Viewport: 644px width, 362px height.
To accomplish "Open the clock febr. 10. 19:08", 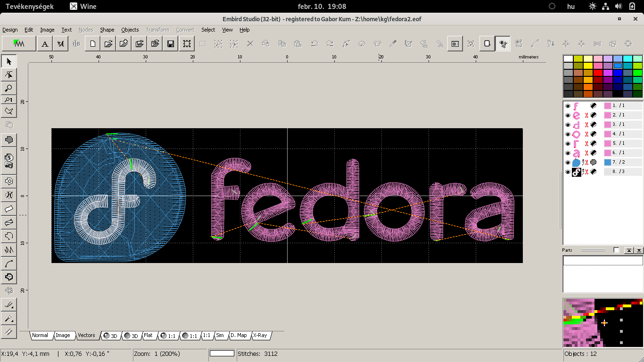I will (x=322, y=6).
